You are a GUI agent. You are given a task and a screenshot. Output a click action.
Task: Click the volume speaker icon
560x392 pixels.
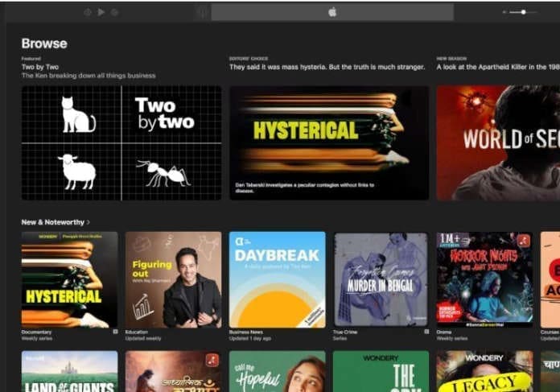coord(504,12)
